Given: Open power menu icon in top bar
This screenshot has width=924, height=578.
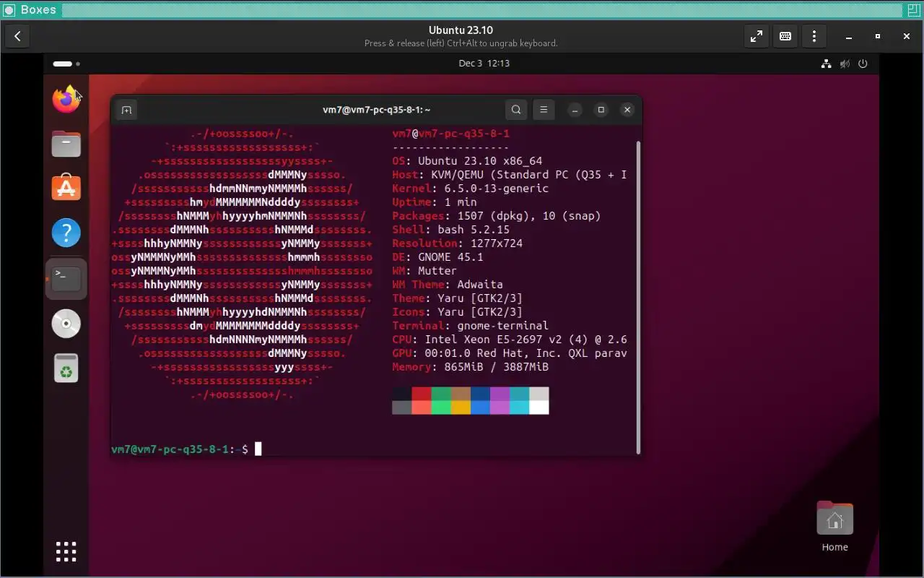Looking at the screenshot, I should [x=863, y=64].
